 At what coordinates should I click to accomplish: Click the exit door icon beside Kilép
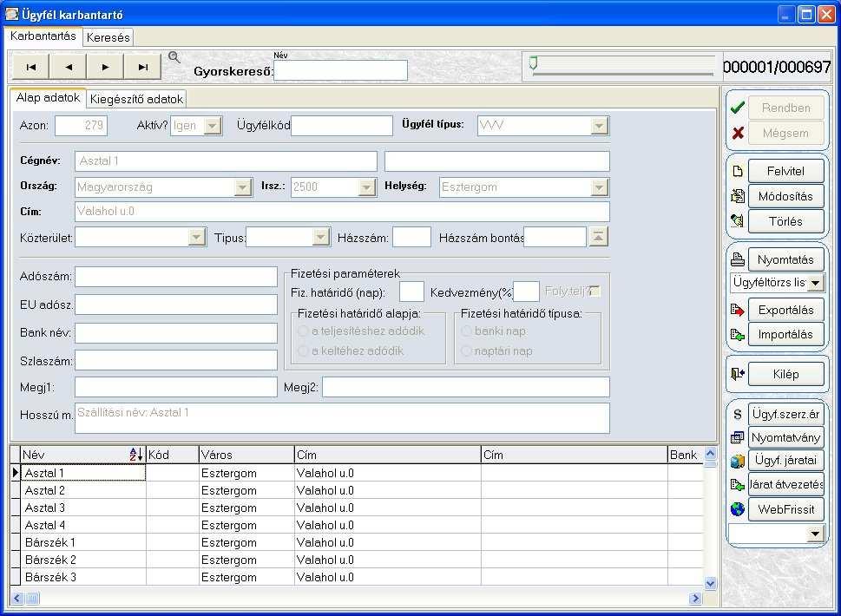click(738, 374)
